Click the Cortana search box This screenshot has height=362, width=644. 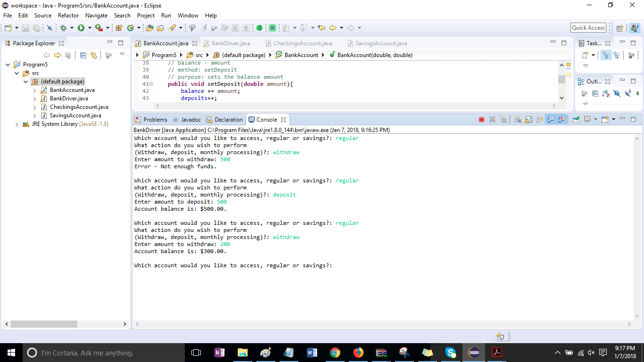pos(104,353)
